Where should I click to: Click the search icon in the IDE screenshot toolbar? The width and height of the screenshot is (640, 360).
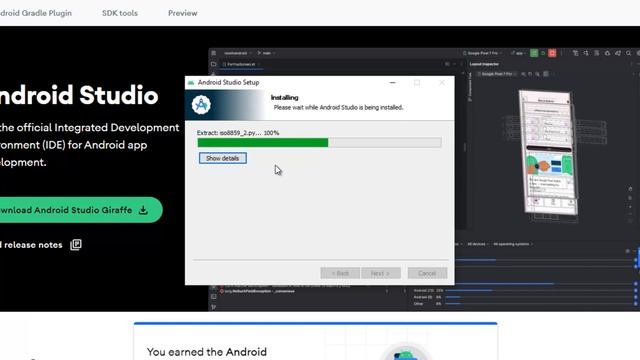click(x=629, y=53)
